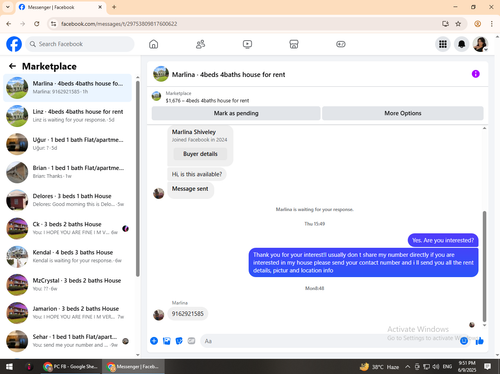The height and width of the screenshot is (374, 500).
Task: Open site information icon in address bar
Action: coord(53,24)
